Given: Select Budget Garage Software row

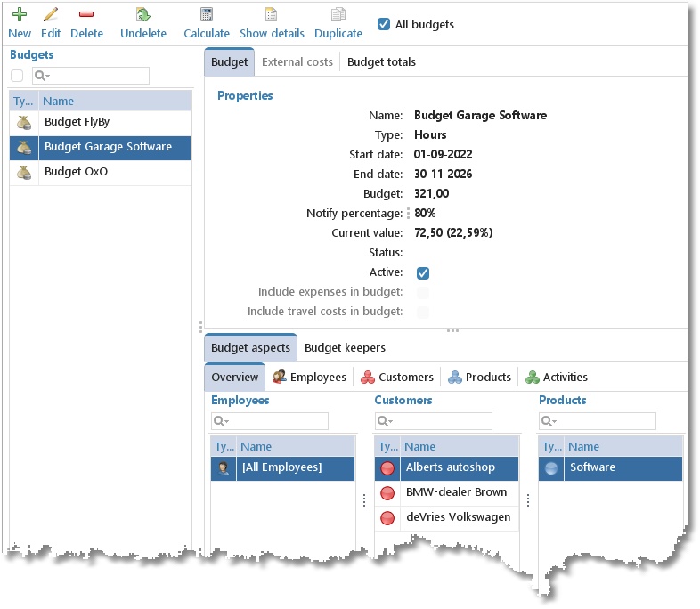Looking at the screenshot, I should pos(101,148).
